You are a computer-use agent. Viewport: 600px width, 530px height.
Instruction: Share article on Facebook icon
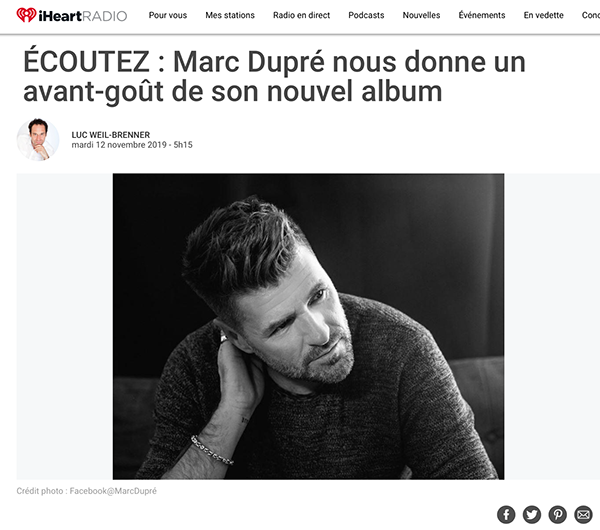click(x=506, y=514)
